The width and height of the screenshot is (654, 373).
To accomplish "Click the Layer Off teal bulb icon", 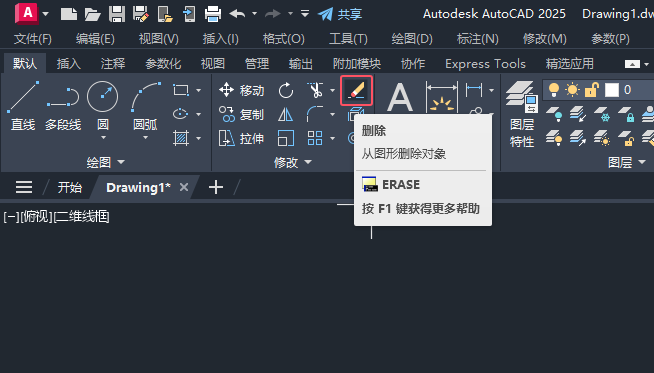I will point(554,114).
